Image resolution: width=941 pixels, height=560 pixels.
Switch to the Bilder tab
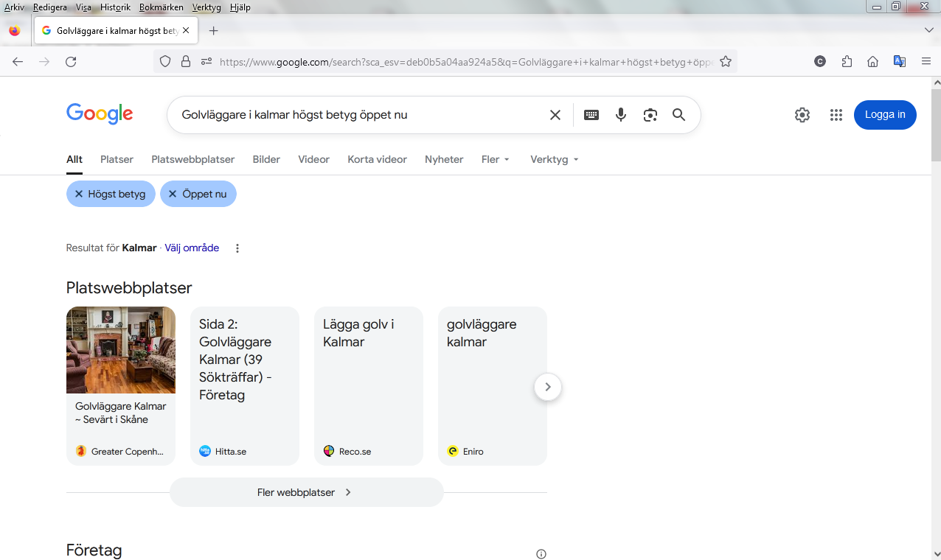[266, 159]
